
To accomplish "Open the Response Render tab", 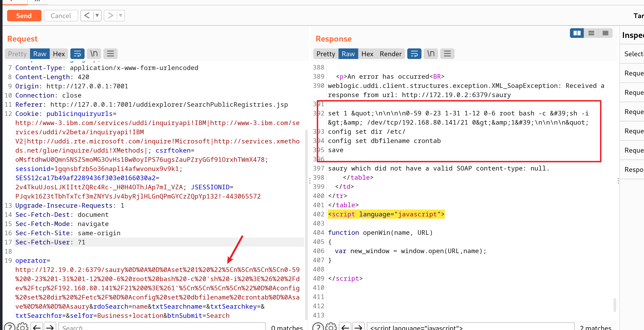I will 391,54.
